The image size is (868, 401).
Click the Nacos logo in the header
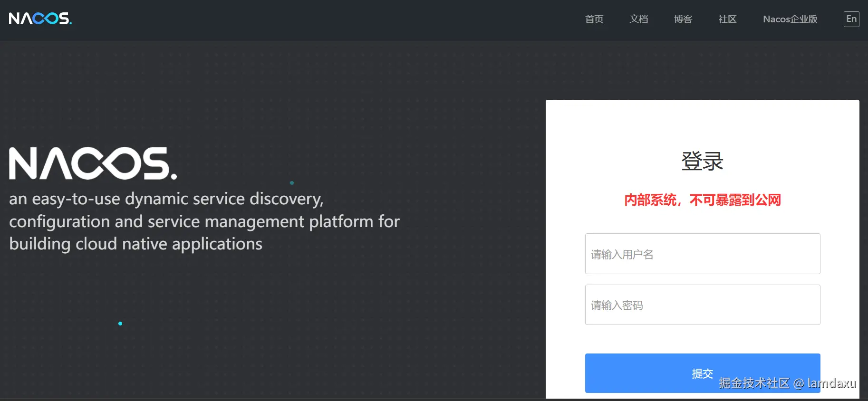click(x=40, y=19)
